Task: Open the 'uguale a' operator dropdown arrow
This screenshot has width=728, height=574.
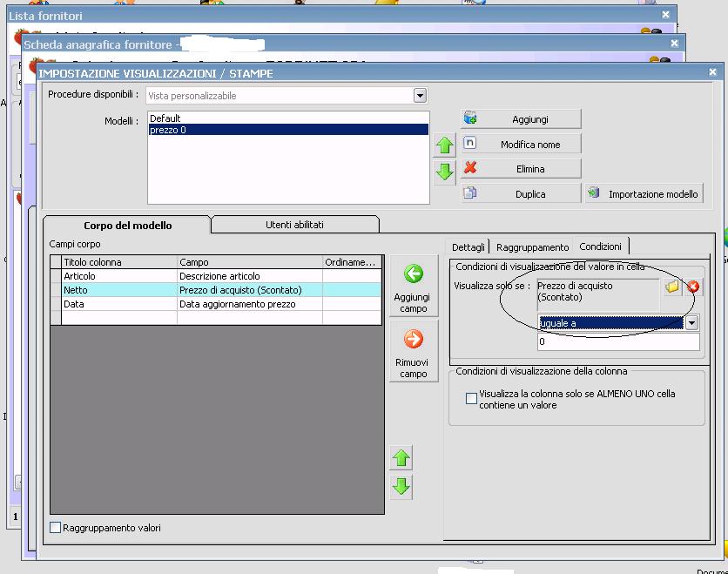Action: point(691,323)
